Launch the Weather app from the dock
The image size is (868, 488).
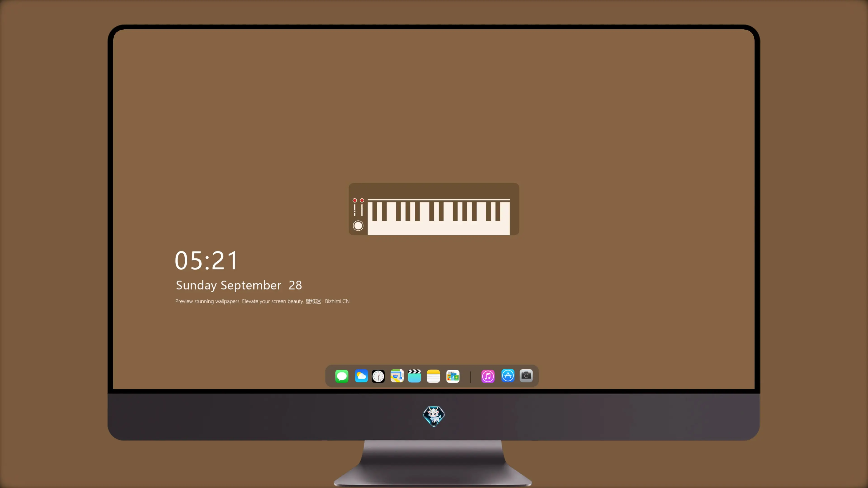tap(361, 376)
